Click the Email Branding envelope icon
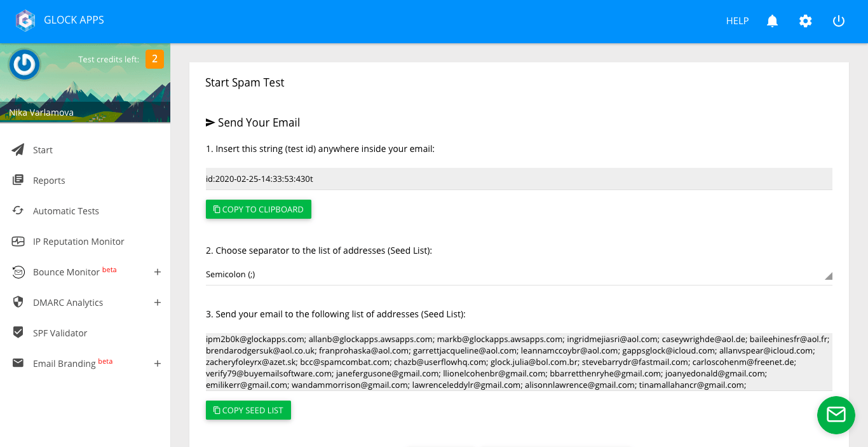 pos(18,363)
